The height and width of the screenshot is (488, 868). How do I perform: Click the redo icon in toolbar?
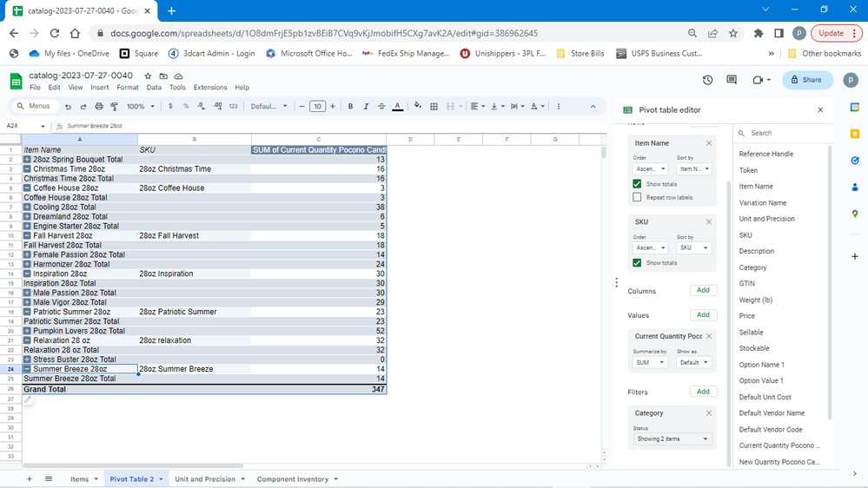[x=83, y=106]
